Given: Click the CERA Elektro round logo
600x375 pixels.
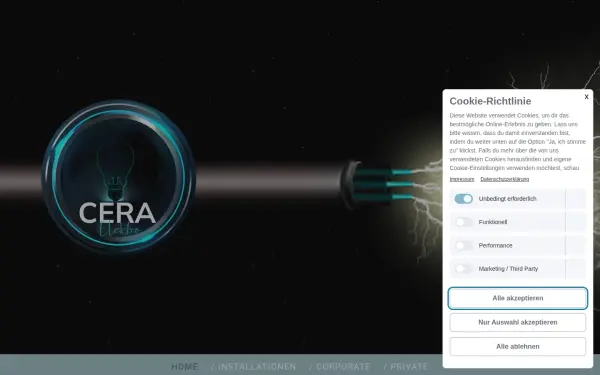Looking at the screenshot, I should pos(119,176).
